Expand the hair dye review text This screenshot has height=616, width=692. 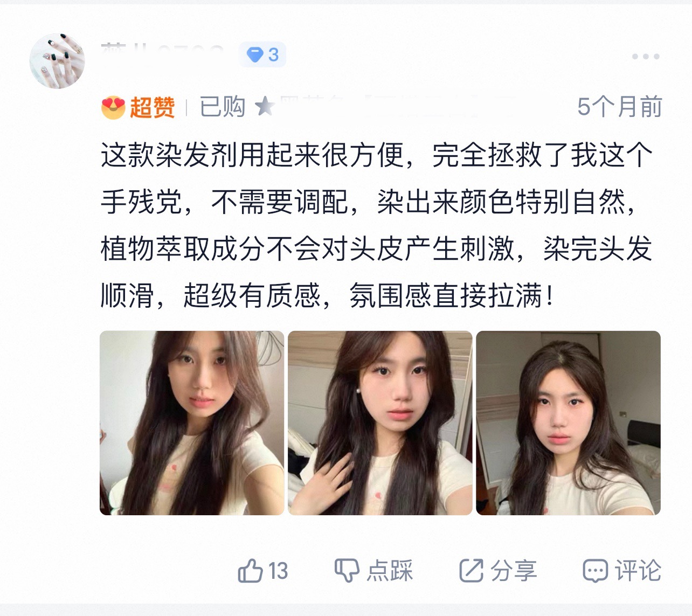(377, 225)
